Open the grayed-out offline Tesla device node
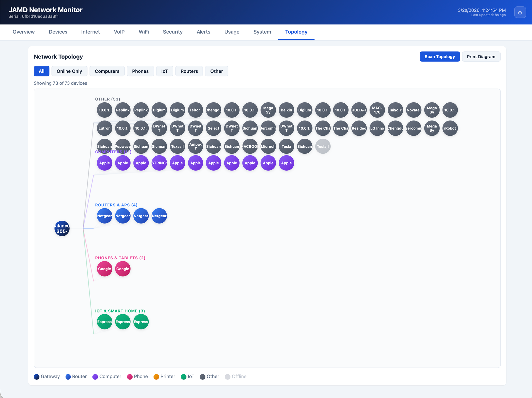Screen dimensions: 532x398 (323, 146)
